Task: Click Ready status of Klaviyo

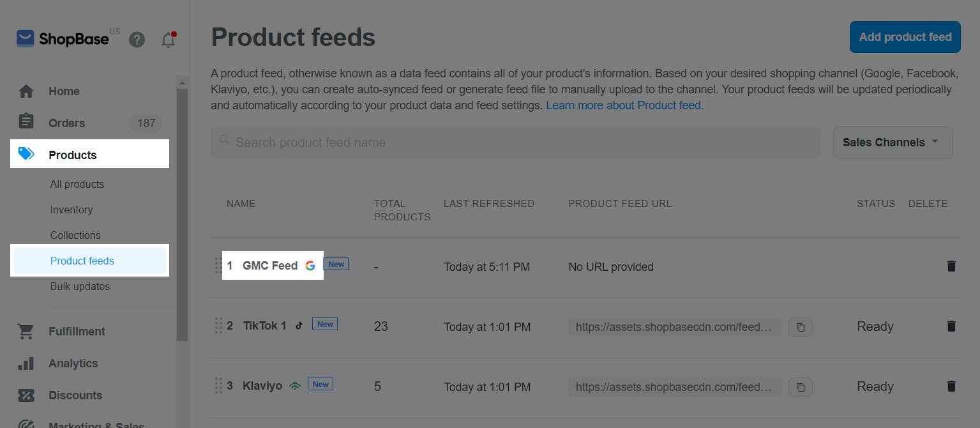Action: pyautogui.click(x=875, y=386)
